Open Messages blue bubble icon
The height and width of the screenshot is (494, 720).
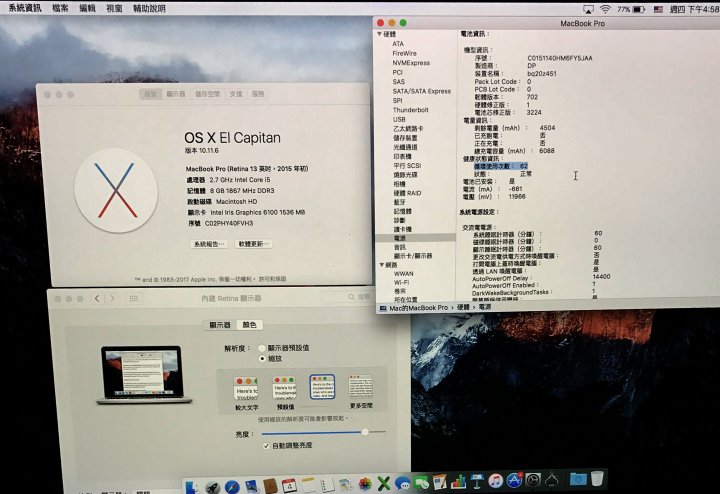pyautogui.click(x=402, y=483)
